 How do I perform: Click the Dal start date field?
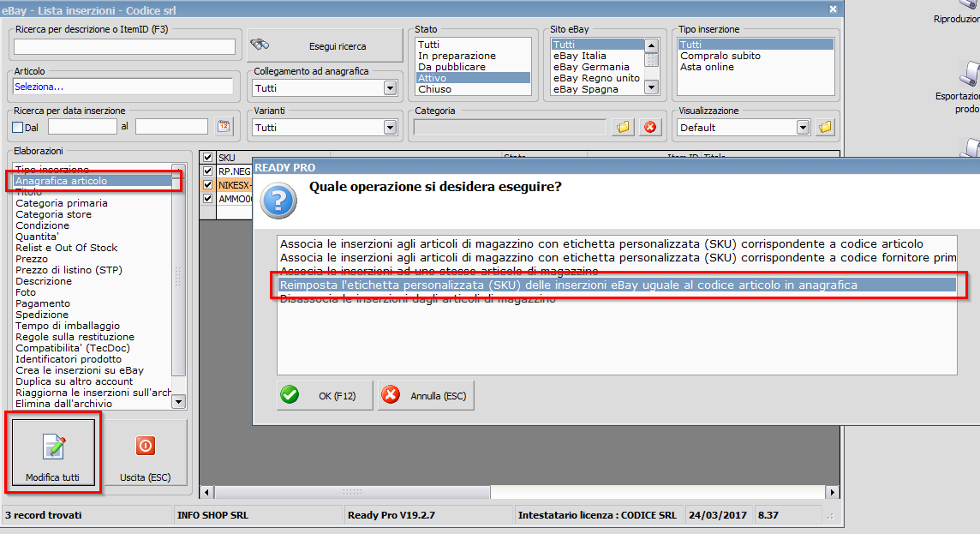tap(82, 126)
